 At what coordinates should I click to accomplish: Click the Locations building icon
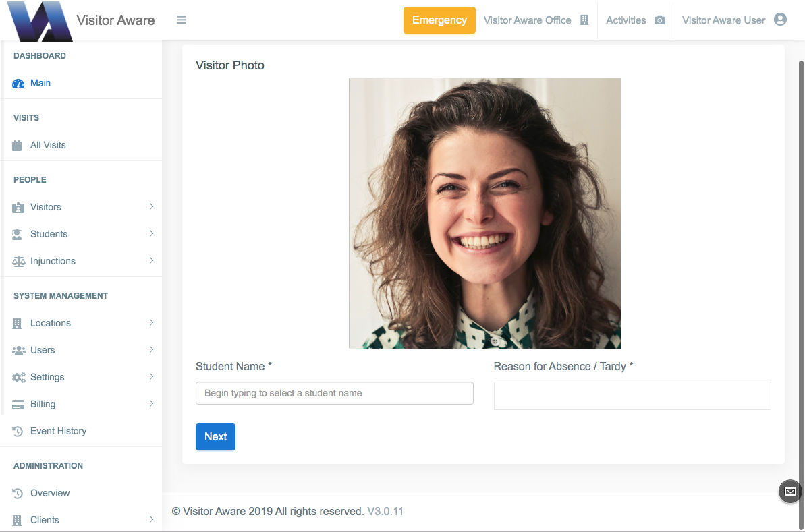pos(17,324)
